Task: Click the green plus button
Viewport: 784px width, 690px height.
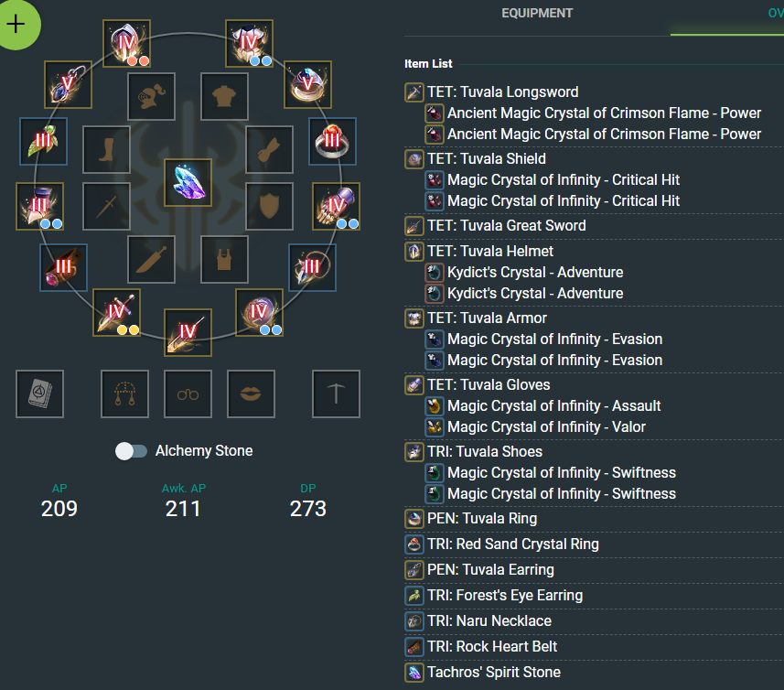Action: click(16, 24)
